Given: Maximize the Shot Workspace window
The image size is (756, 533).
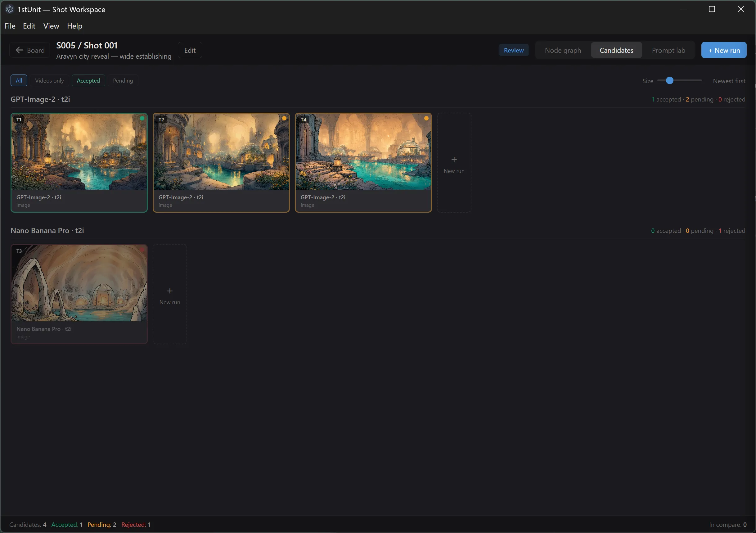Looking at the screenshot, I should click(x=712, y=9).
